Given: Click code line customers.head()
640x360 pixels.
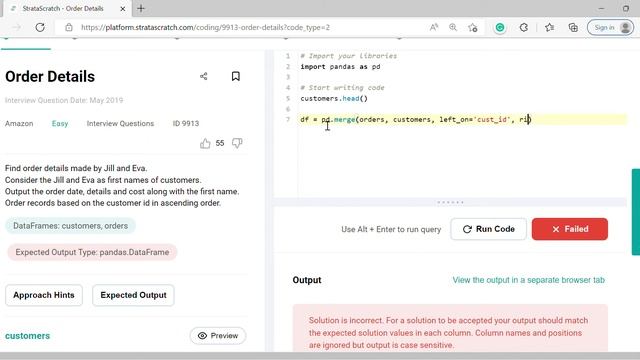Looking at the screenshot, I should [334, 98].
